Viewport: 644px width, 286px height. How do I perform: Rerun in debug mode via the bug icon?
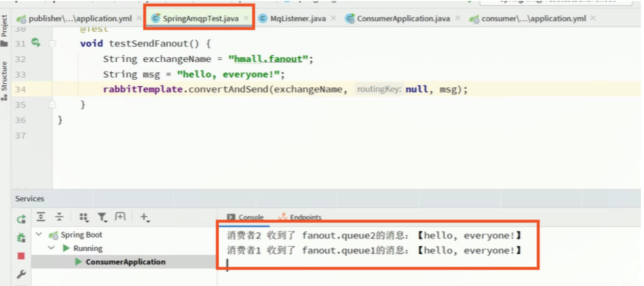click(x=21, y=237)
